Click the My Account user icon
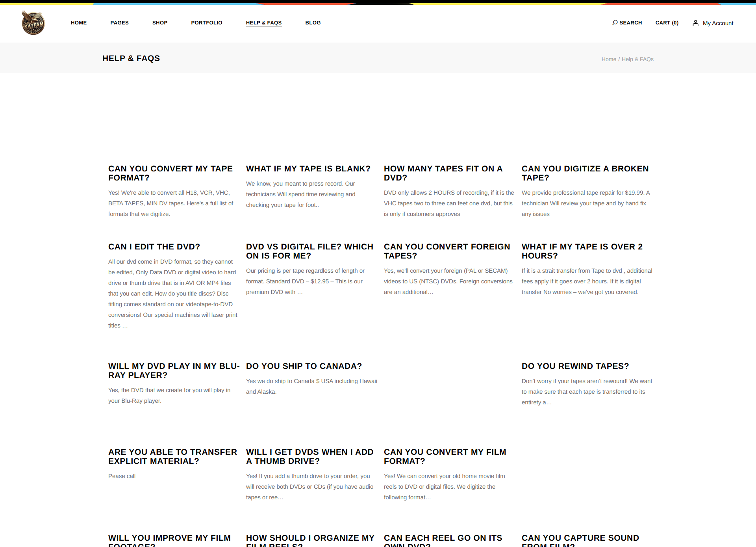Viewport: 756px width, 547px height. 695,23
